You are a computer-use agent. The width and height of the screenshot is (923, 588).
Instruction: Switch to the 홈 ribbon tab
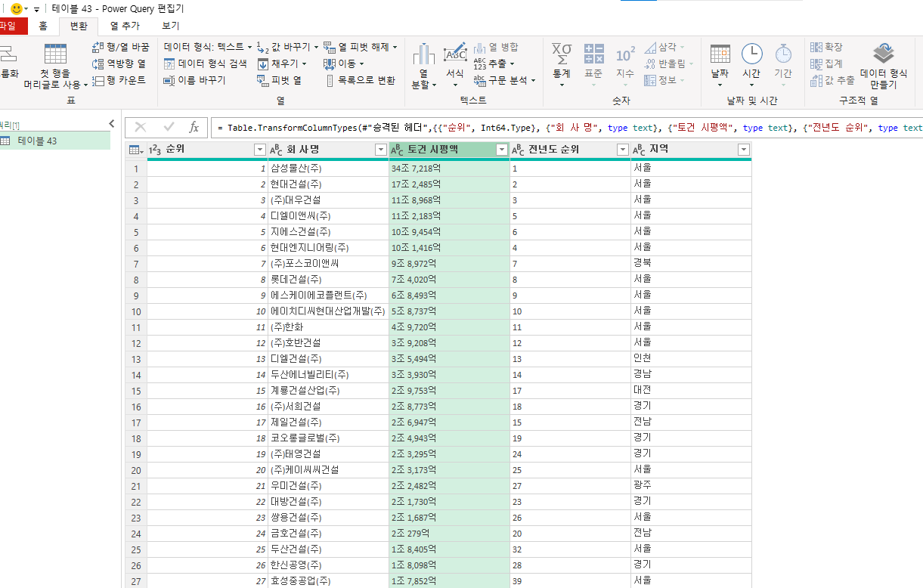(x=43, y=26)
